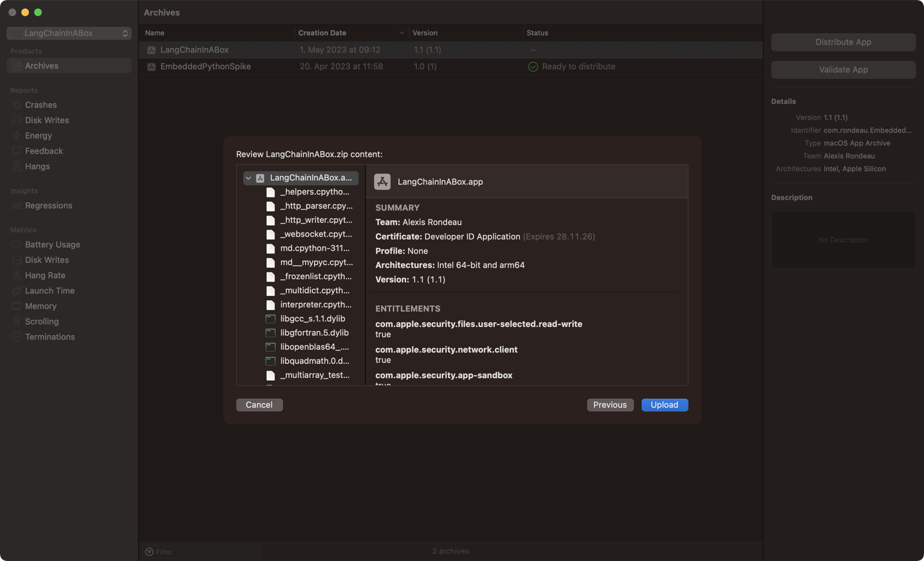Select md.cpython-311... file in tree
Viewport: 924px width, 561px height.
coord(315,248)
